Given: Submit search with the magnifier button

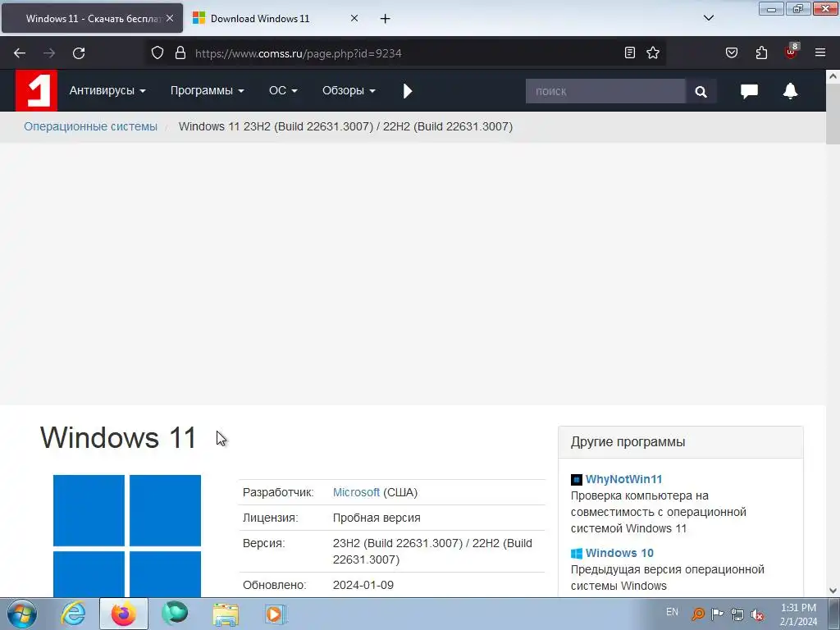Looking at the screenshot, I should pos(701,92).
